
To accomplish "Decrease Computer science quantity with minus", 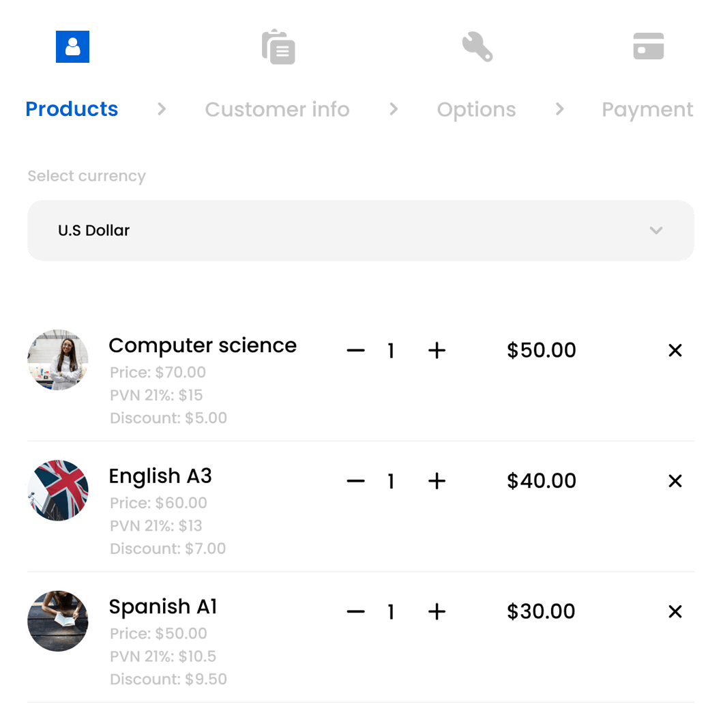I will (355, 351).
